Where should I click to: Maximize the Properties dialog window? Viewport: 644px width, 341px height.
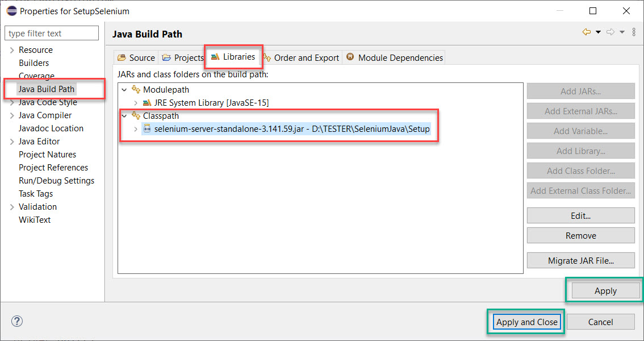[x=593, y=11]
